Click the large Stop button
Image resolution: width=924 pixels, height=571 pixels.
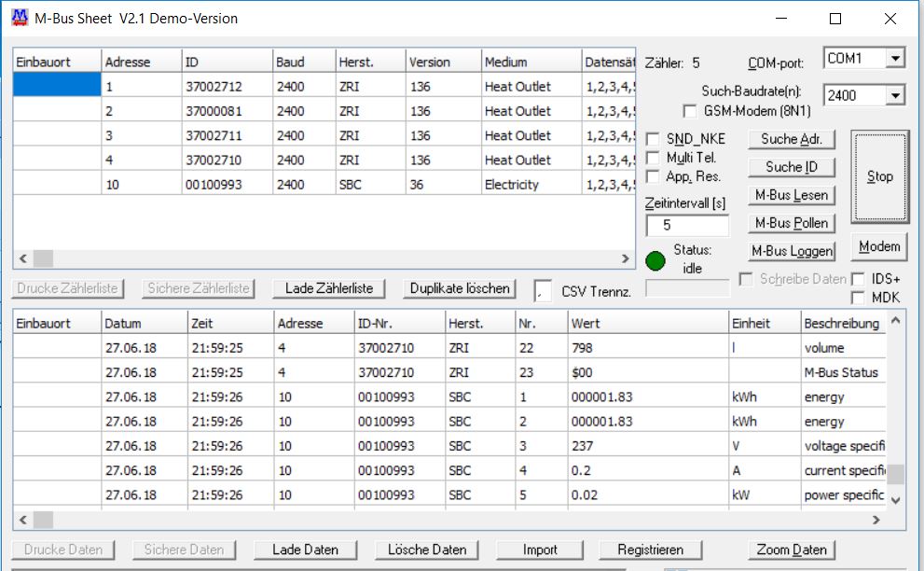[x=880, y=176]
